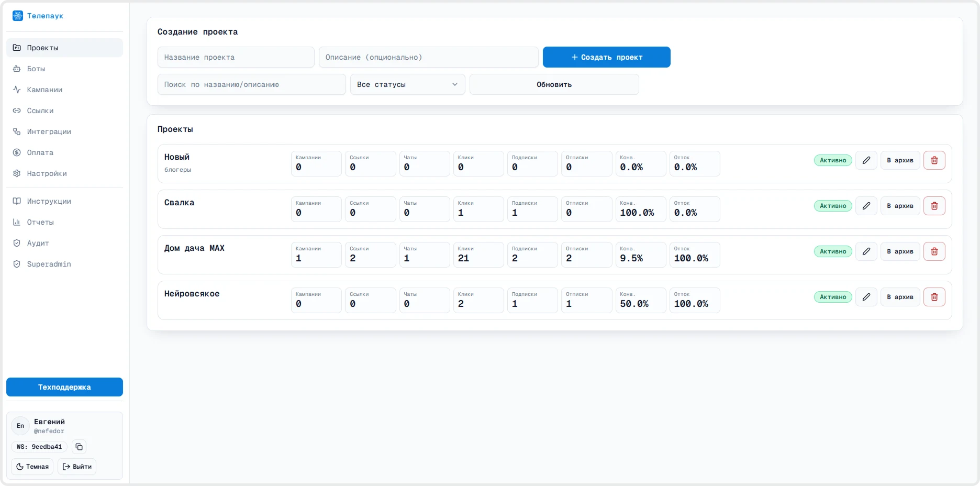Click the Аудит shield icon
Image resolution: width=980 pixels, height=486 pixels.
tap(17, 243)
